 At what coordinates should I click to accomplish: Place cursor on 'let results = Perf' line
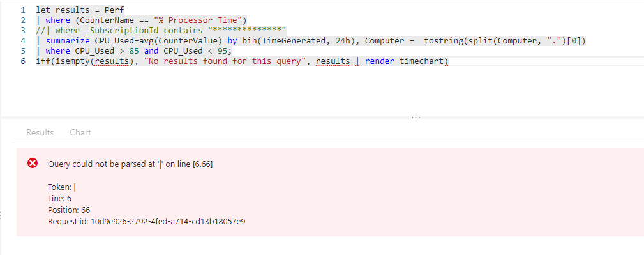pos(80,10)
